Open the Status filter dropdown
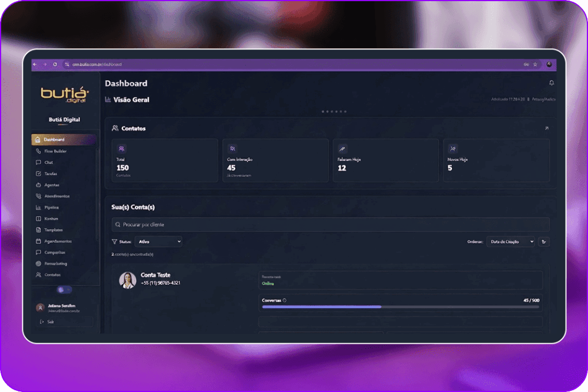This screenshot has width=588, height=392. (158, 242)
